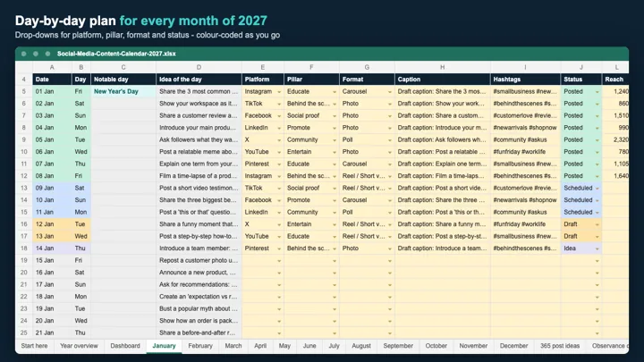Select column H header
The image size is (644, 362).
pyautogui.click(x=443, y=67)
